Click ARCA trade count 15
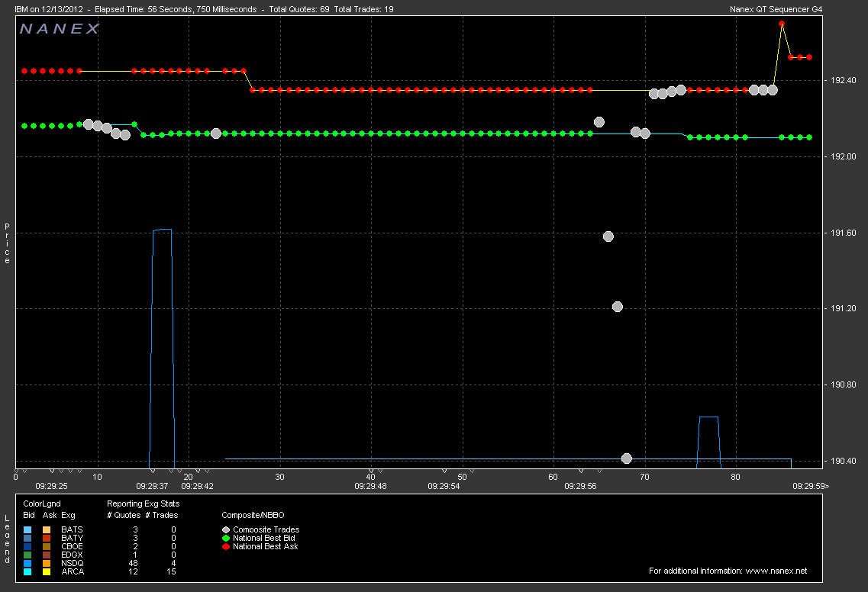 click(x=172, y=571)
